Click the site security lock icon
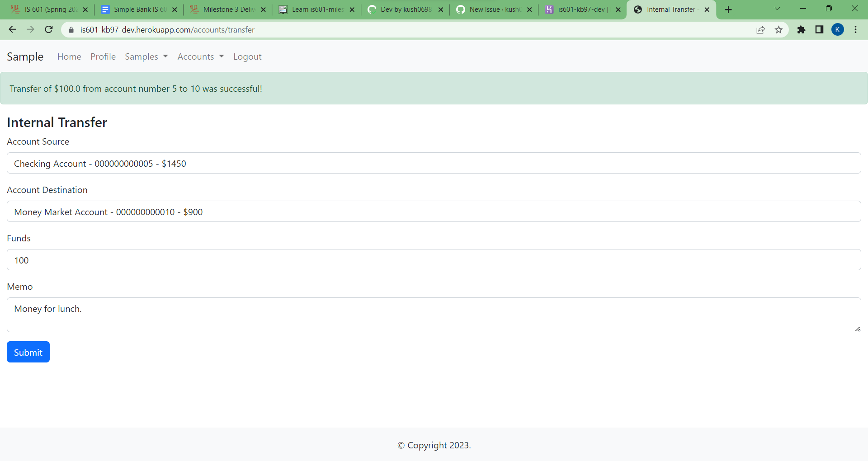This screenshot has width=868, height=461. pyautogui.click(x=71, y=30)
